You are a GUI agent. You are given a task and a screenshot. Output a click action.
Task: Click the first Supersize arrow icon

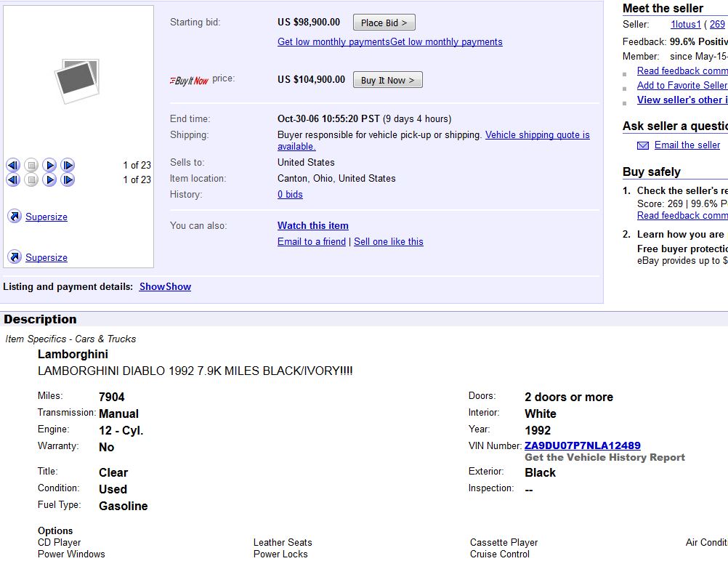pyautogui.click(x=15, y=217)
